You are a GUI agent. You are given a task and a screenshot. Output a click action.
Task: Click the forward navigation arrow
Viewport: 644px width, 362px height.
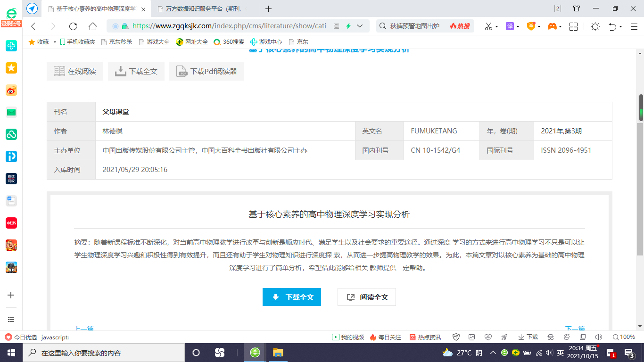(53, 26)
